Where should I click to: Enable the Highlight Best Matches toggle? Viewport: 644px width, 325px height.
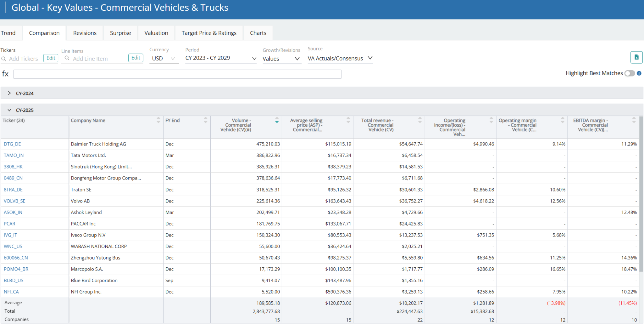(x=629, y=73)
